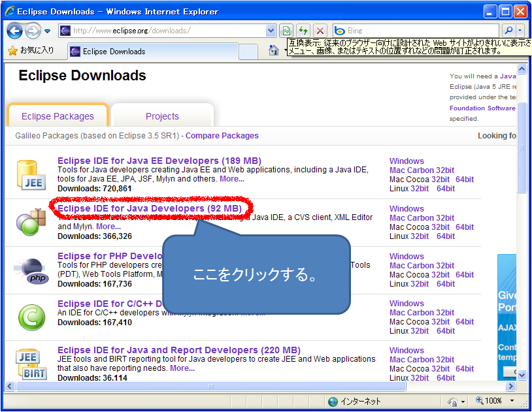532x412 pixels.
Task: Open the Eclipse IDE for C/C++ link
Action: 110,304
